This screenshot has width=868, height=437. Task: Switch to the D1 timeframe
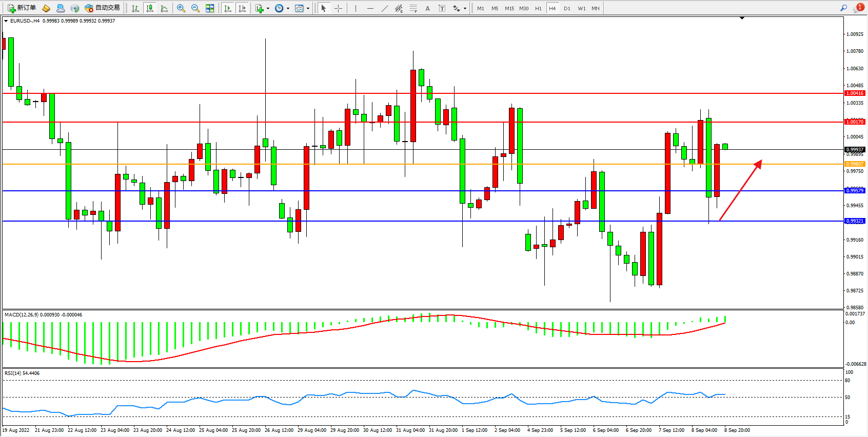pos(567,8)
